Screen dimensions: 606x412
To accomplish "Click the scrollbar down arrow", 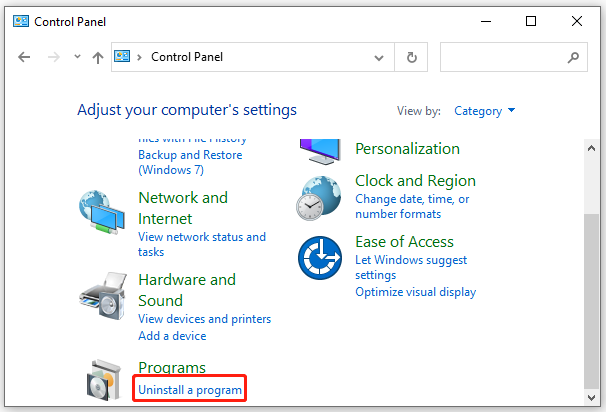I will click(591, 398).
